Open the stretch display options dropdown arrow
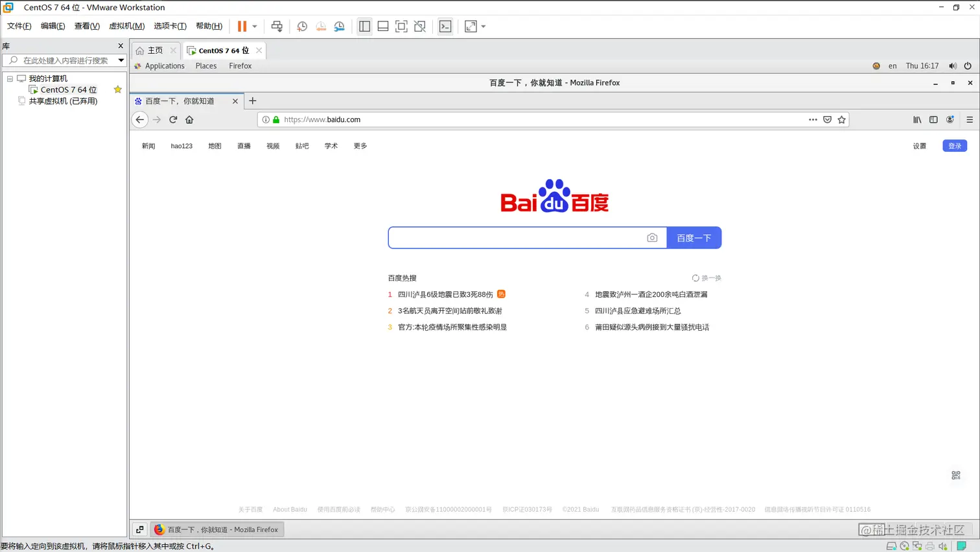This screenshot has height=552, width=980. (x=484, y=27)
